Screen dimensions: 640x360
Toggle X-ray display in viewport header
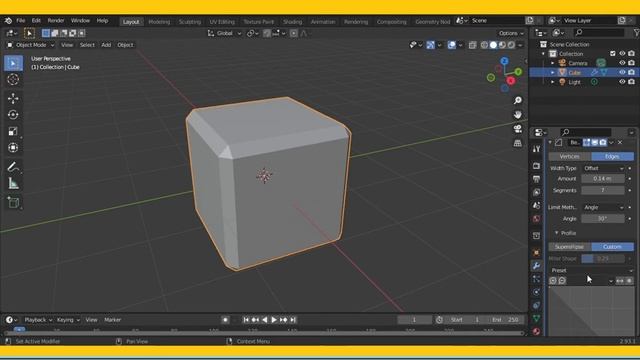(472, 45)
